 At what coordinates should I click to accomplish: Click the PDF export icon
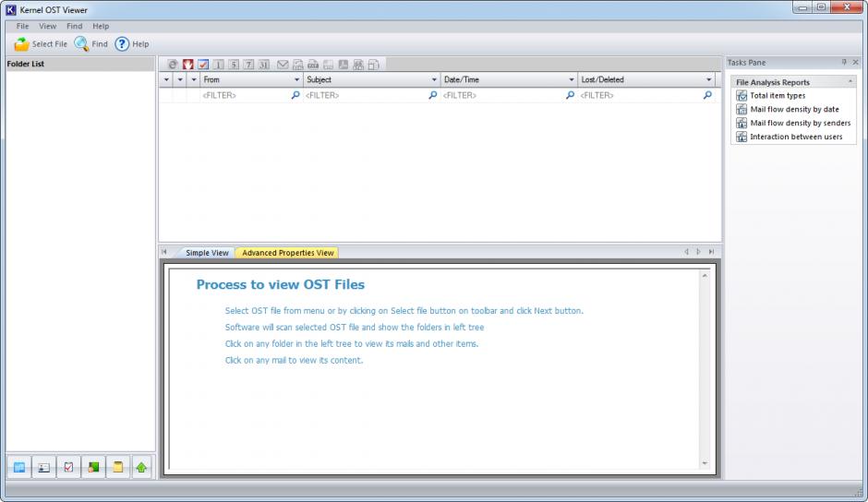(x=344, y=65)
